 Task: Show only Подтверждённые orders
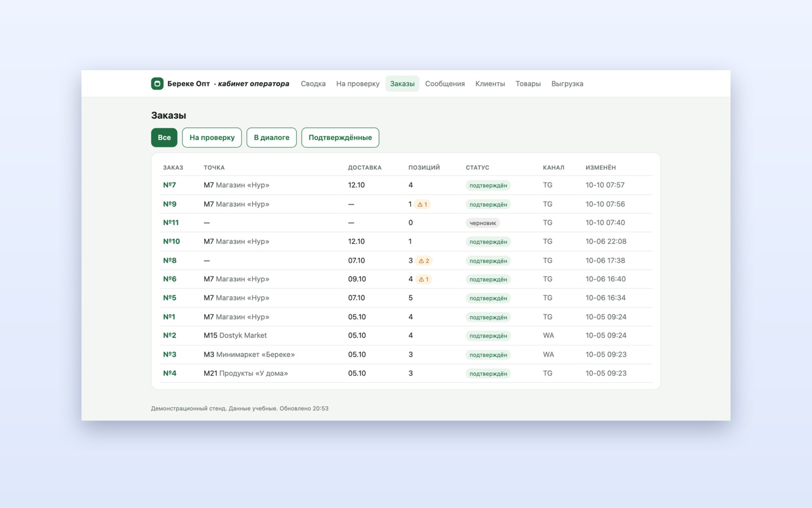[340, 138]
